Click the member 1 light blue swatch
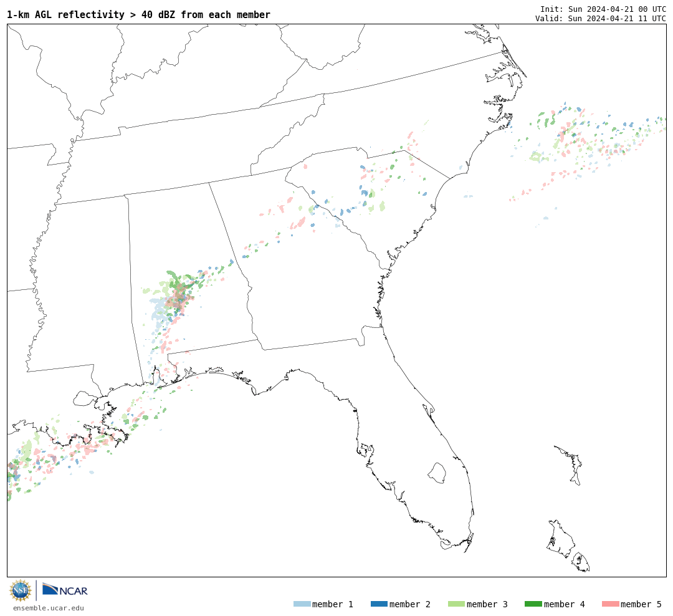Image resolution: width=673 pixels, height=616 pixels. point(302,604)
